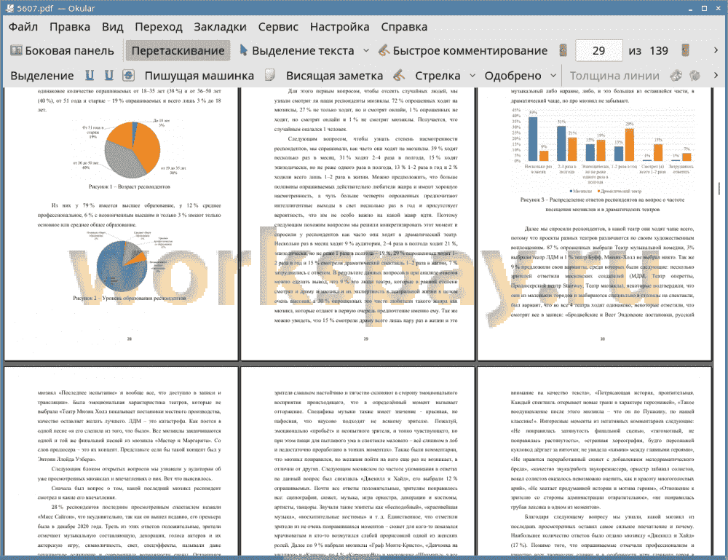The height and width of the screenshot is (560, 728).
Task: Open the Настройка menu
Action: pos(339,27)
